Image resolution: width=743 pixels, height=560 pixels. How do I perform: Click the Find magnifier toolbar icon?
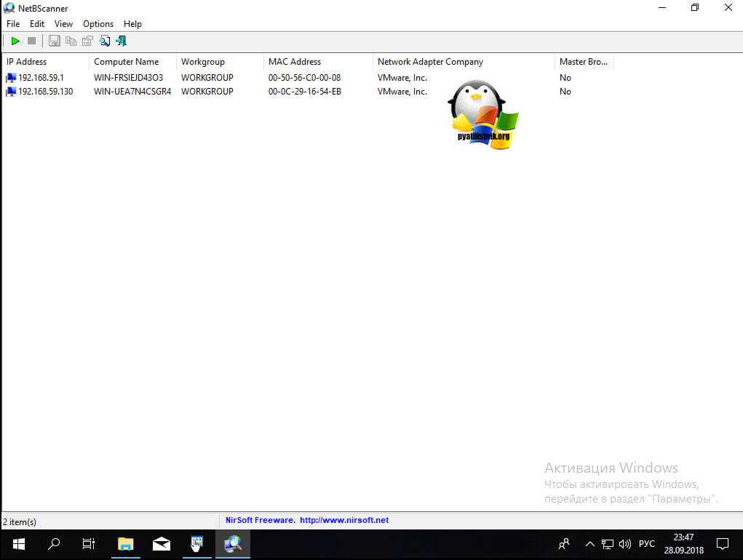pos(105,41)
